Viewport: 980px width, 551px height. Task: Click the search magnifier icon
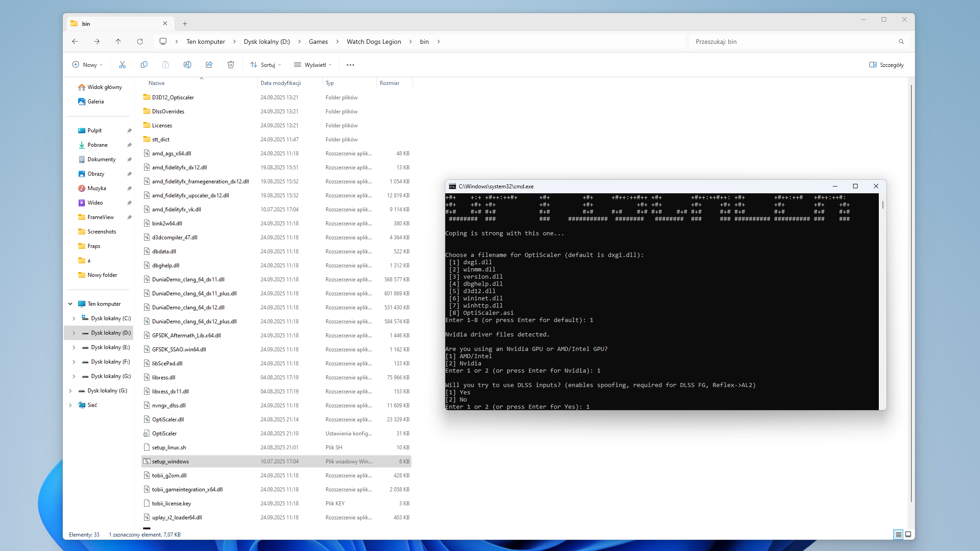pyautogui.click(x=901, y=42)
